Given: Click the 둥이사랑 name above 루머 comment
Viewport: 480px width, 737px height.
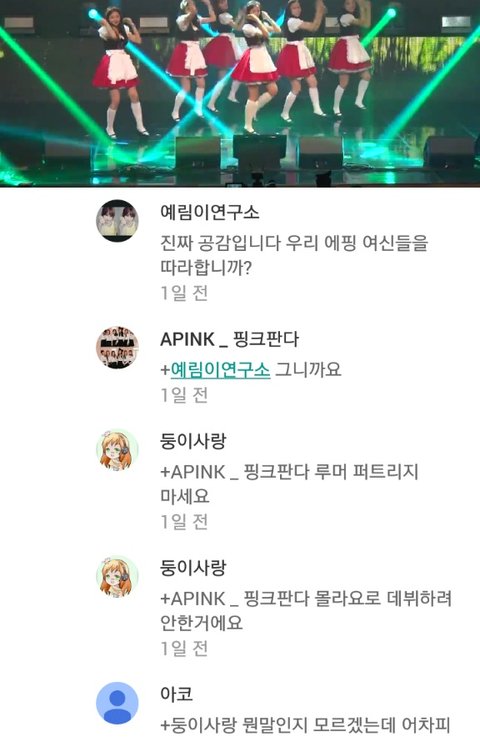Looking at the screenshot, I should (x=193, y=441).
